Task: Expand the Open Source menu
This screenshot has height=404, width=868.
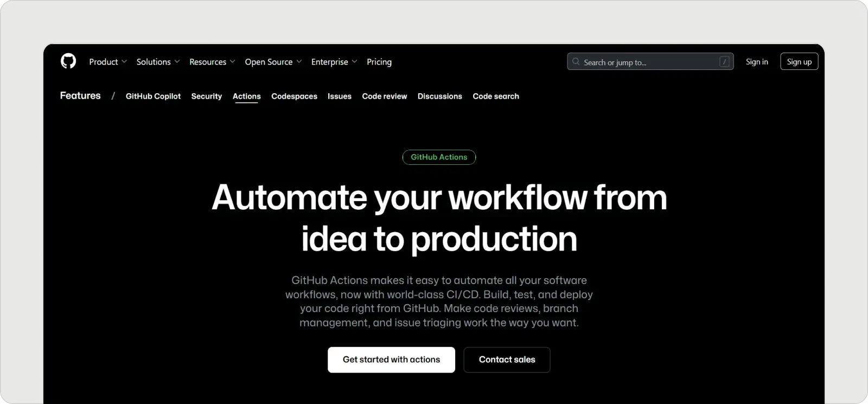Action: click(x=273, y=62)
